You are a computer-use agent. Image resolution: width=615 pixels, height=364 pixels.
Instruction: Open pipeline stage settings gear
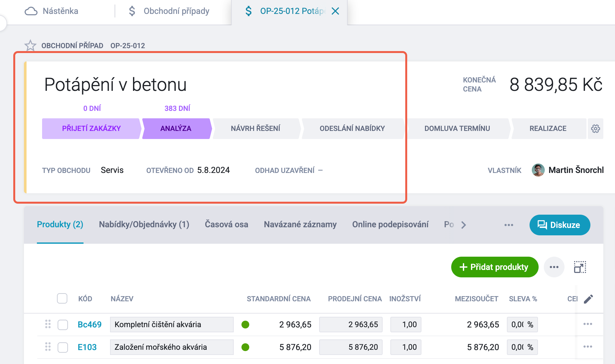(596, 129)
